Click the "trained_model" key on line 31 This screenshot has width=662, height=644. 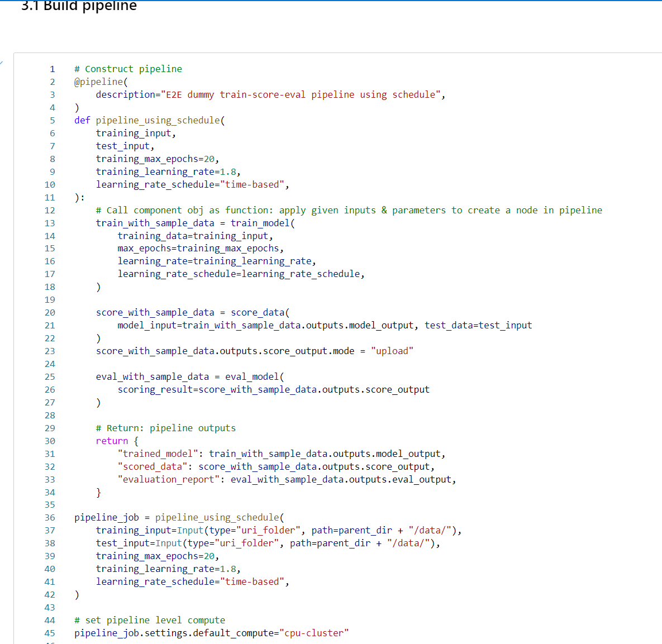tap(158, 454)
